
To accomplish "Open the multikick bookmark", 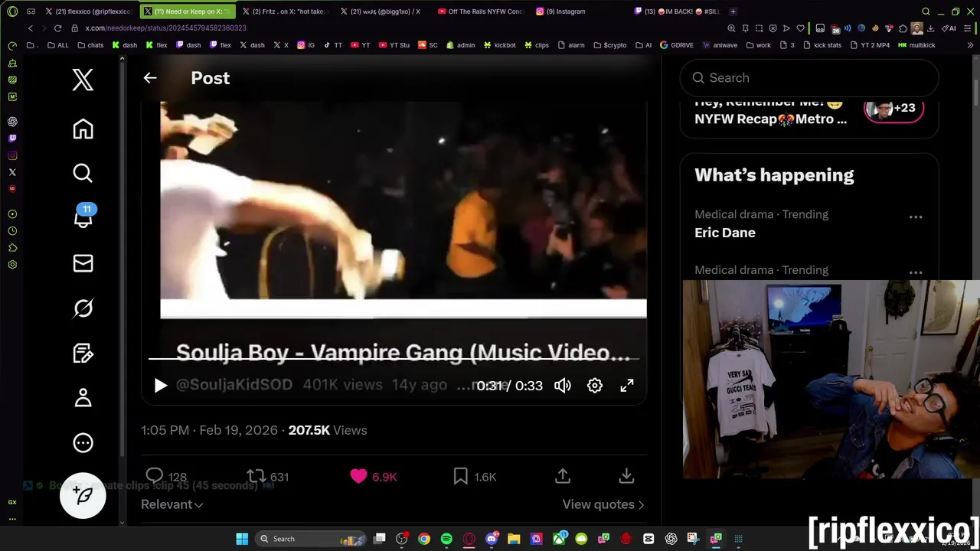I will coord(917,45).
